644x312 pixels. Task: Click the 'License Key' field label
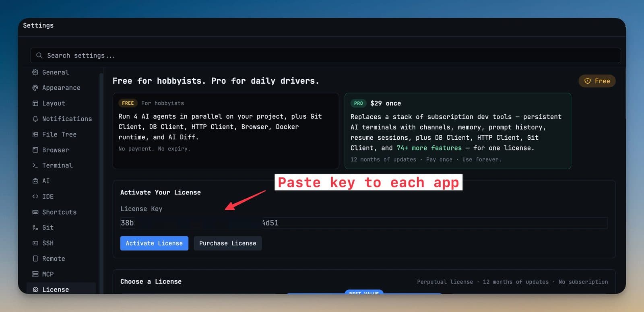(x=141, y=209)
